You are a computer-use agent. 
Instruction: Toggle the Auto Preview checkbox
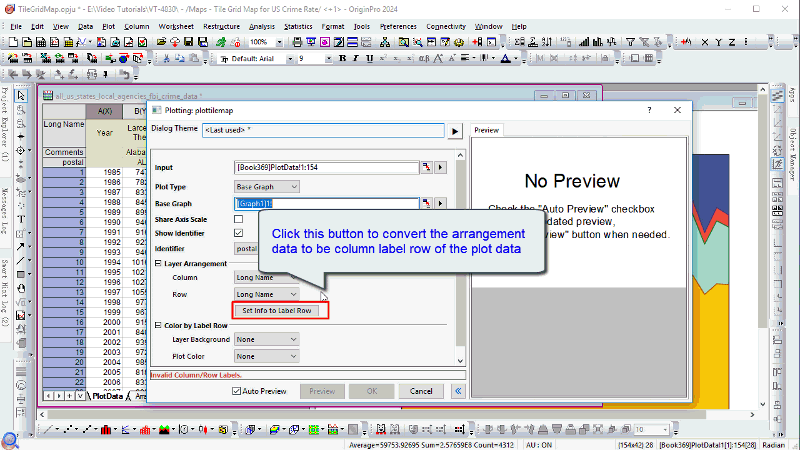237,392
